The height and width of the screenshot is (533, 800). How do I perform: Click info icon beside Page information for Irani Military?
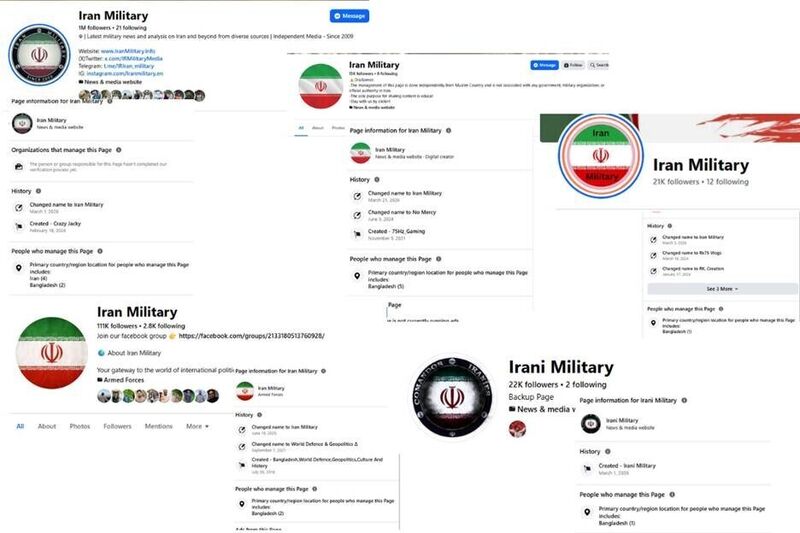(684, 400)
